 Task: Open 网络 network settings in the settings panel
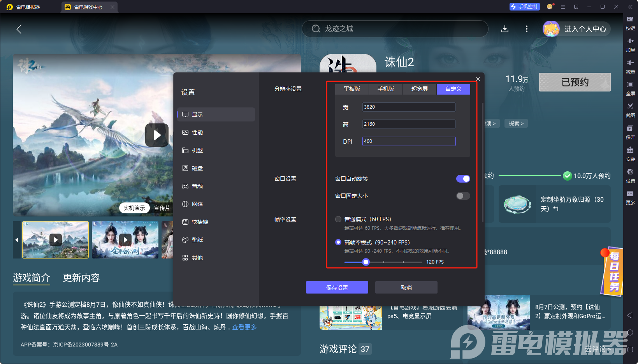coord(196,204)
